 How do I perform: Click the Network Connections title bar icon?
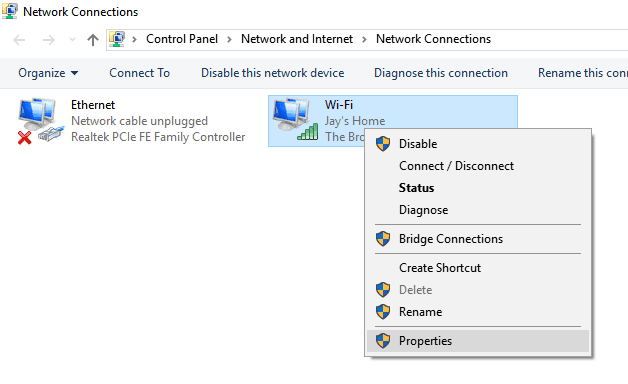(10, 11)
